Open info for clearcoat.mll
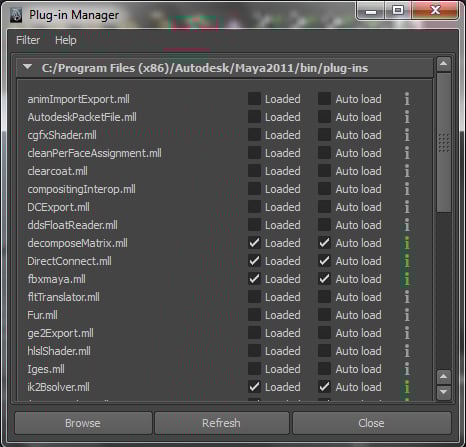The image size is (466, 447). (x=407, y=171)
